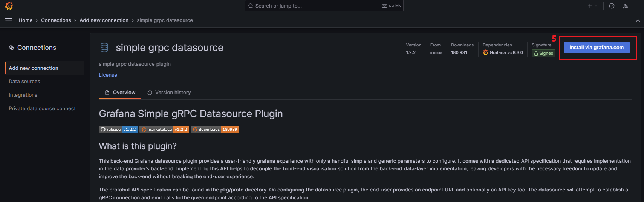Click the Connections section icon in sidebar
644x202 pixels.
pos(11,48)
